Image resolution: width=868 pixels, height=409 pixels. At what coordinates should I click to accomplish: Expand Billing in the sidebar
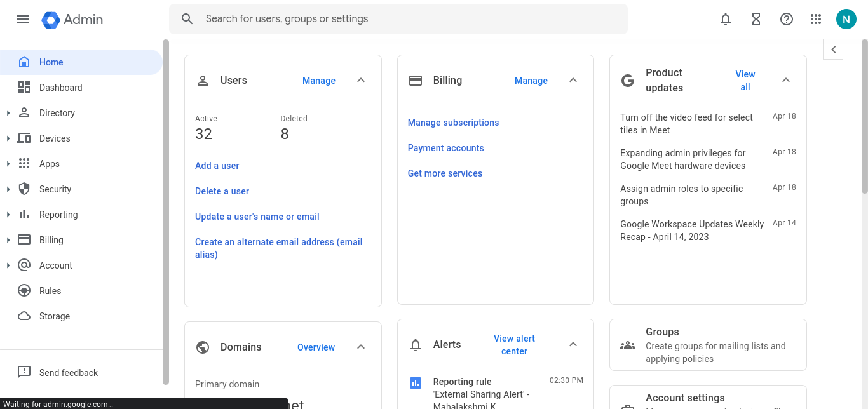8,240
